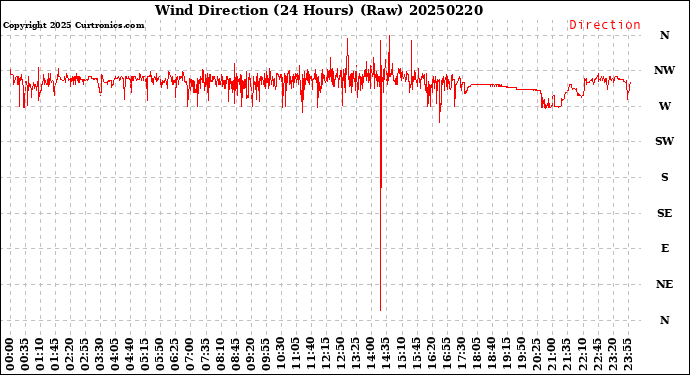The height and width of the screenshot is (375, 690).
Task: Click the 'NE' axis label
Action: coord(664,284)
